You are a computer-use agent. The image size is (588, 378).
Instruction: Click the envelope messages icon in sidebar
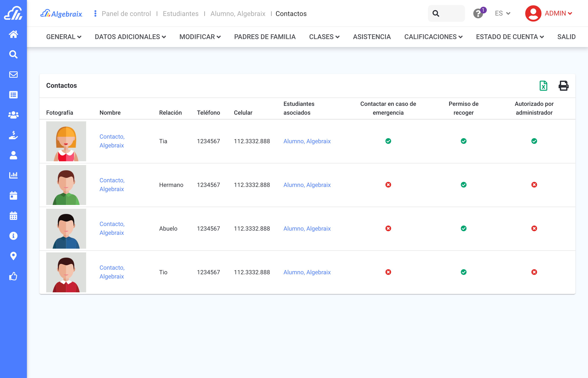click(13, 74)
